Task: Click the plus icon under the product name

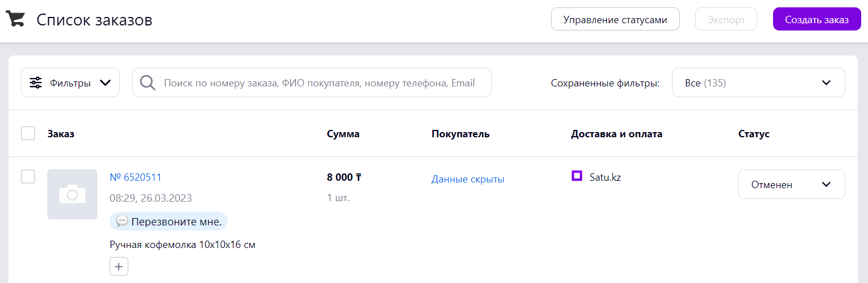Action: click(119, 267)
